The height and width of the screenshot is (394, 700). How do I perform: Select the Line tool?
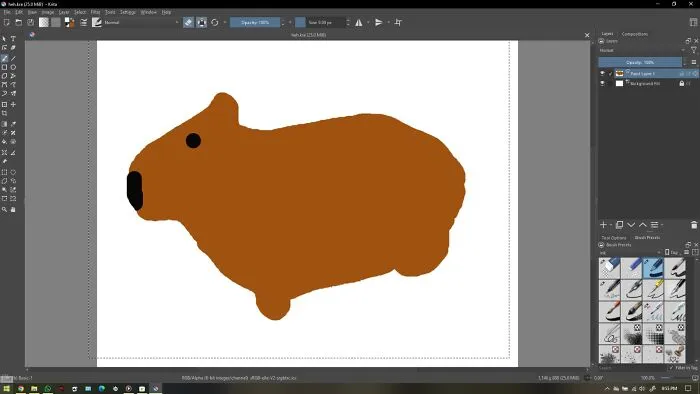pyautogui.click(x=13, y=58)
